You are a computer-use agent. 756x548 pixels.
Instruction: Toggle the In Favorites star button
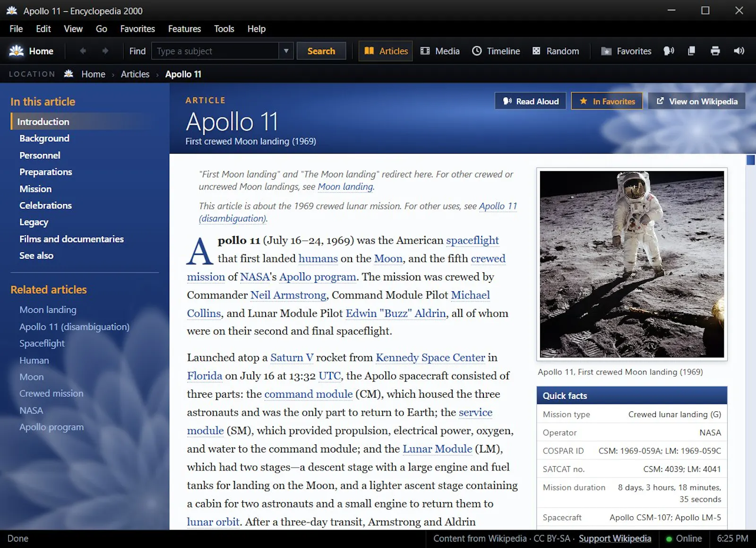607,101
